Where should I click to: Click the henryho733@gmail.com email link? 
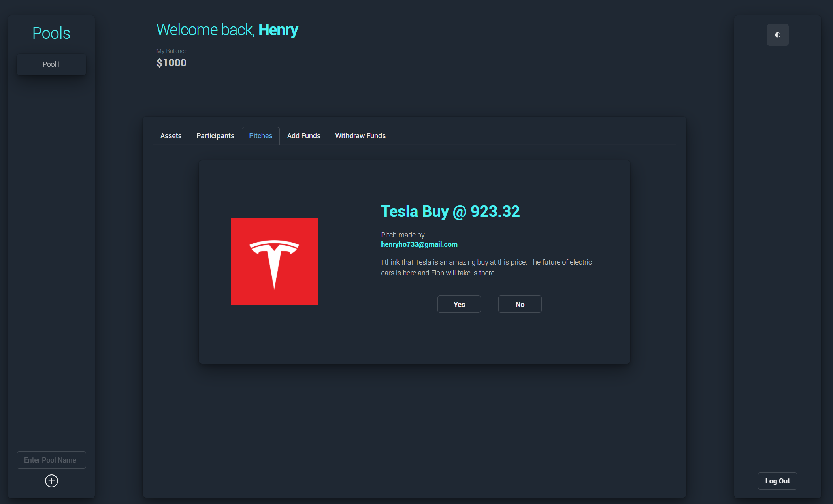[x=419, y=244]
